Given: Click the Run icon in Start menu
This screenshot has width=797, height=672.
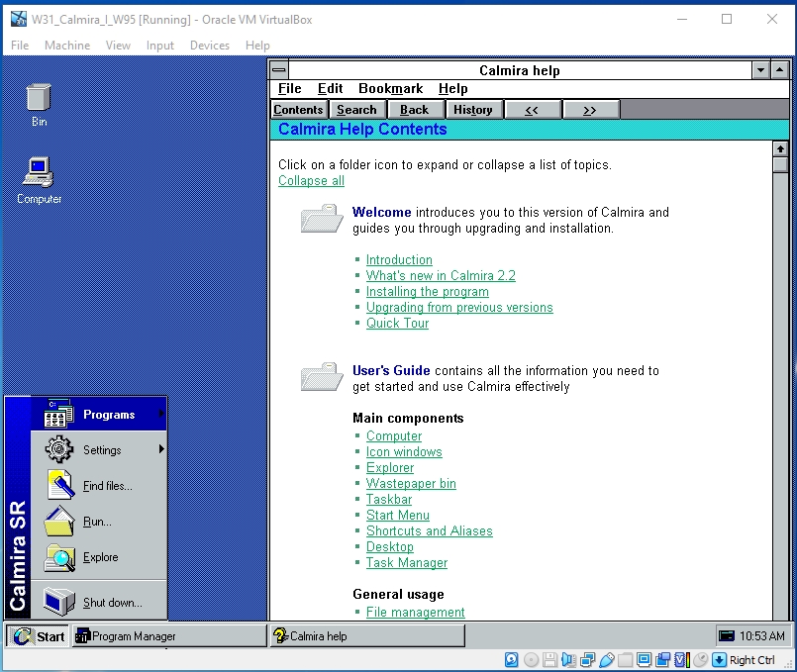Looking at the screenshot, I should 59,522.
